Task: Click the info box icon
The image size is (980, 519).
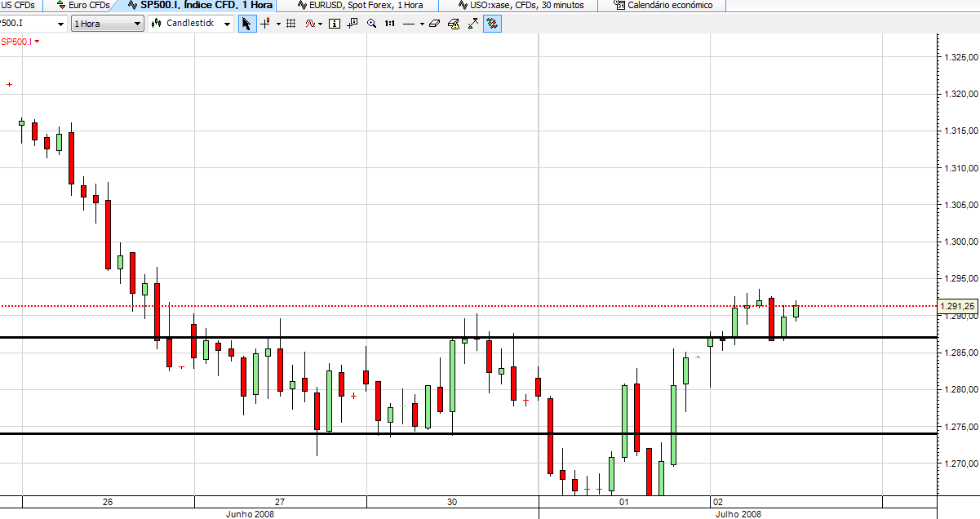Action: [335, 24]
